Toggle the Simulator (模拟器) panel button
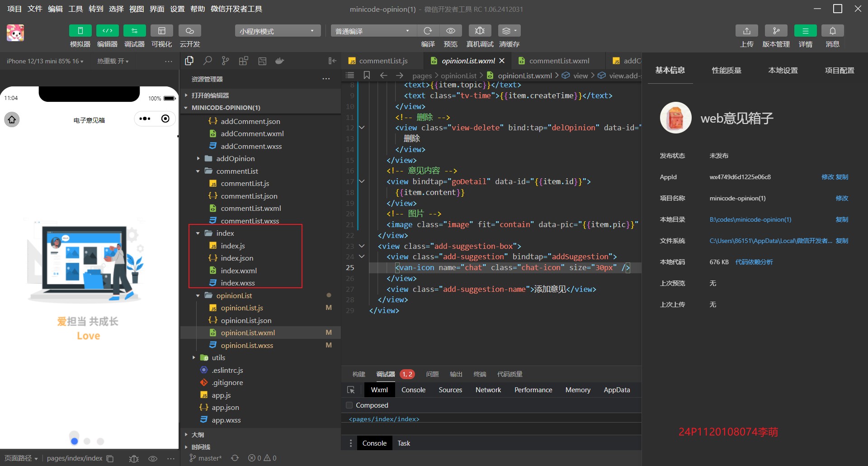The height and width of the screenshot is (466, 868). coord(80,31)
